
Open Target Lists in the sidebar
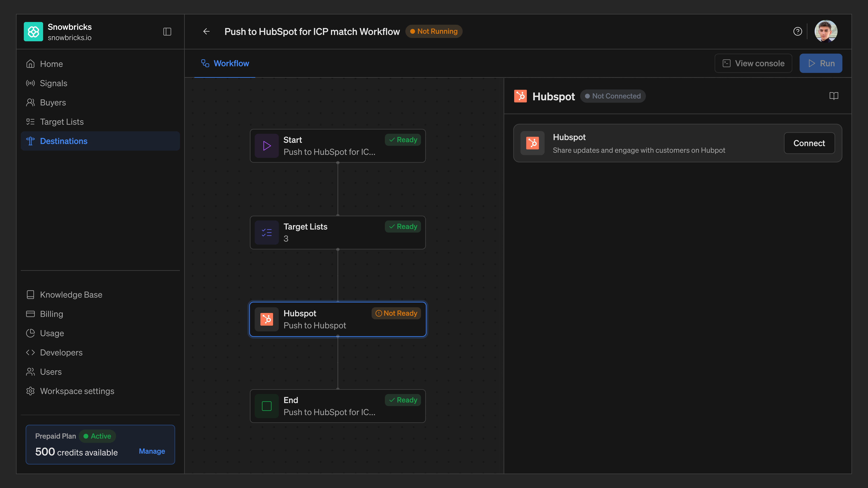click(100, 122)
